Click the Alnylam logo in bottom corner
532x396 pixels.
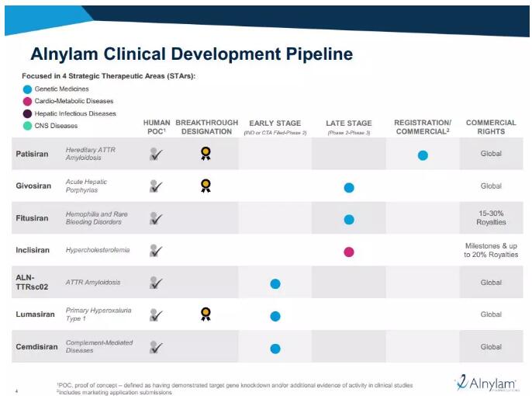pos(485,383)
